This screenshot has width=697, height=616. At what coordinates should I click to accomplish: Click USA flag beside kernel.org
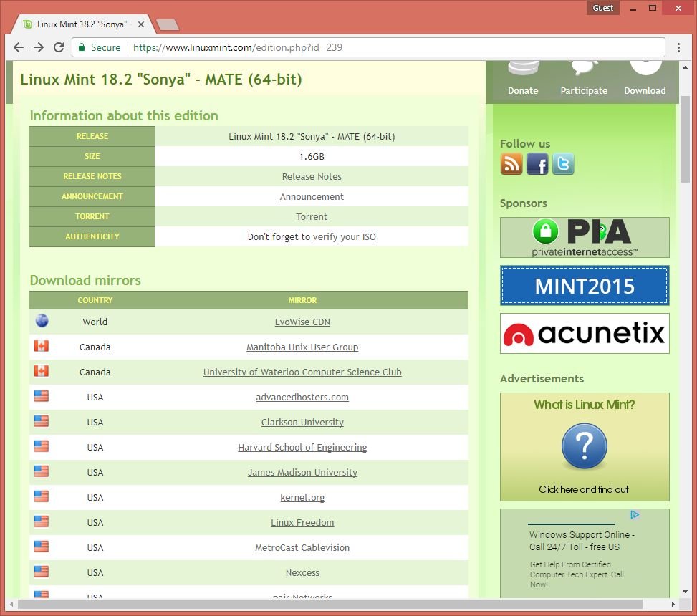pos(42,496)
